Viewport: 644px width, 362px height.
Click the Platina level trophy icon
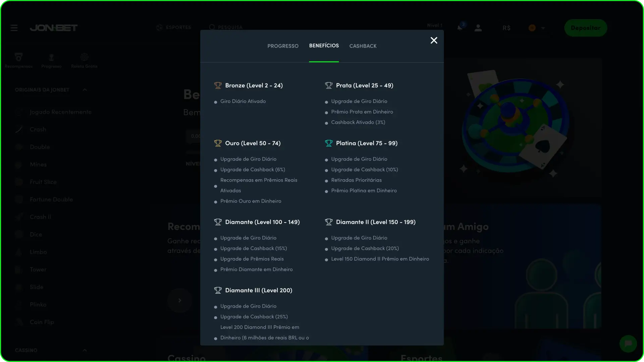pos(329,143)
